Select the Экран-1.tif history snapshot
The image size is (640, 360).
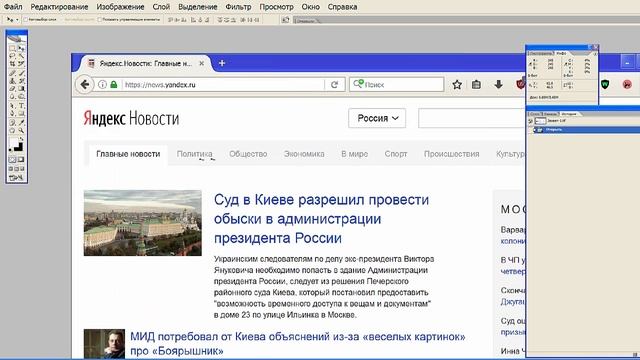pos(587,121)
